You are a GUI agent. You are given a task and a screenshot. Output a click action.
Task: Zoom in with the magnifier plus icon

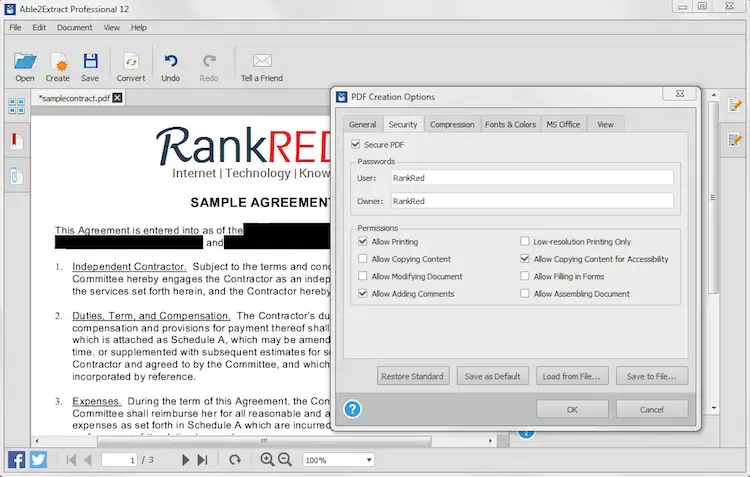(267, 460)
